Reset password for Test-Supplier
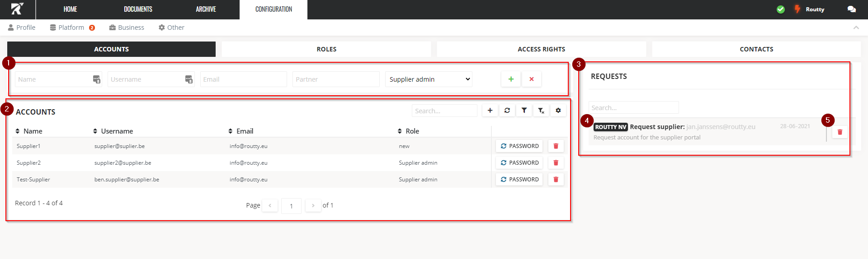Viewport: 868px width, 259px height. [x=519, y=180]
